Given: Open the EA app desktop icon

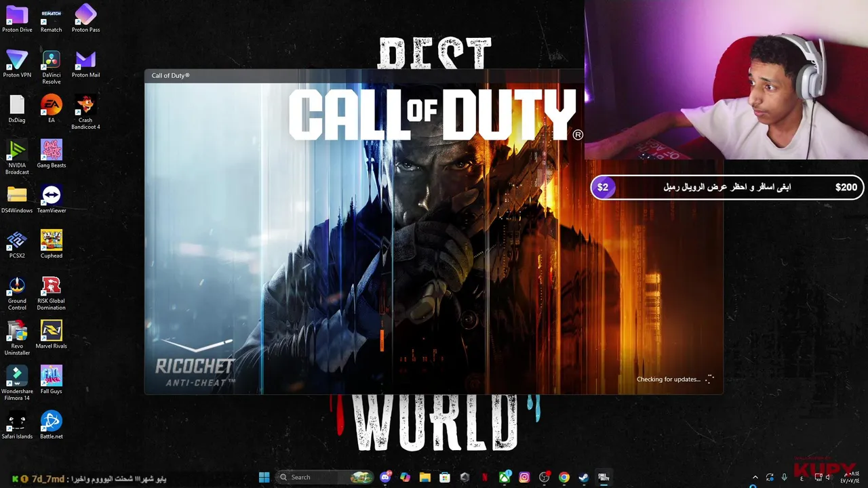Looking at the screenshot, I should pos(51,108).
